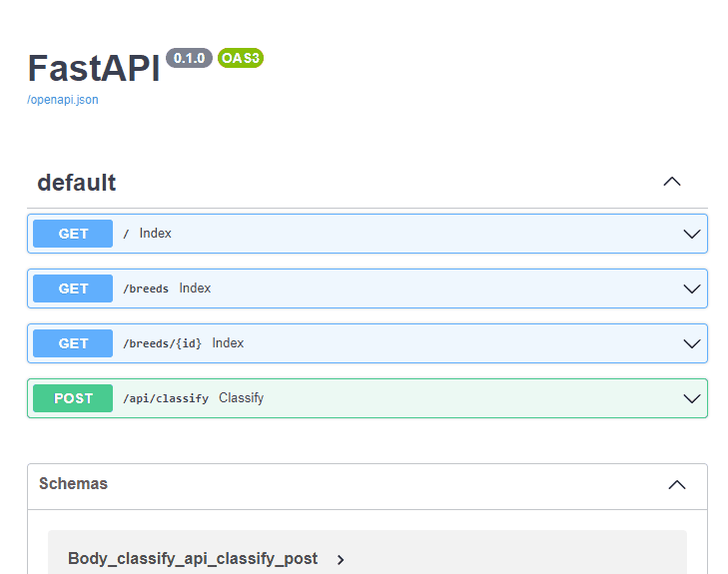Open the /openapi.json link
Image resolution: width=728 pixels, height=574 pixels.
click(63, 100)
